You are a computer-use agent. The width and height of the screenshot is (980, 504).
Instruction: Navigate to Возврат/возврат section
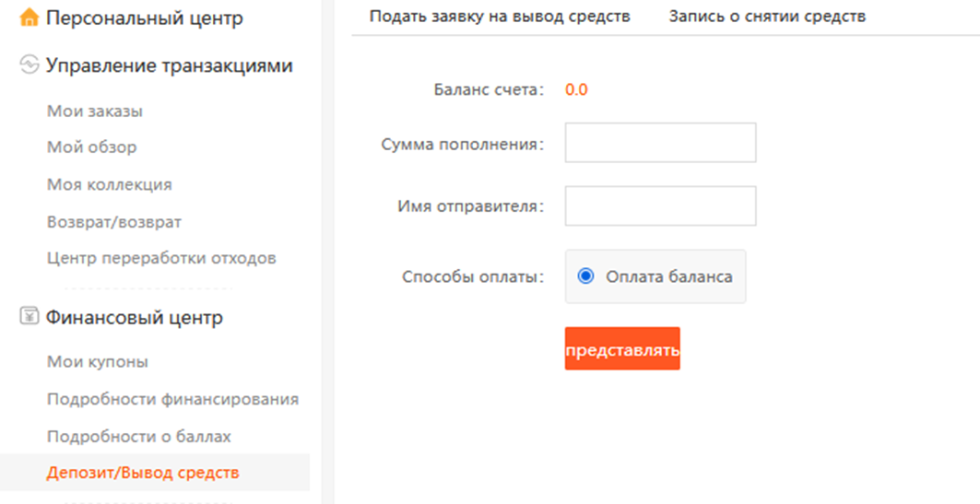(114, 222)
